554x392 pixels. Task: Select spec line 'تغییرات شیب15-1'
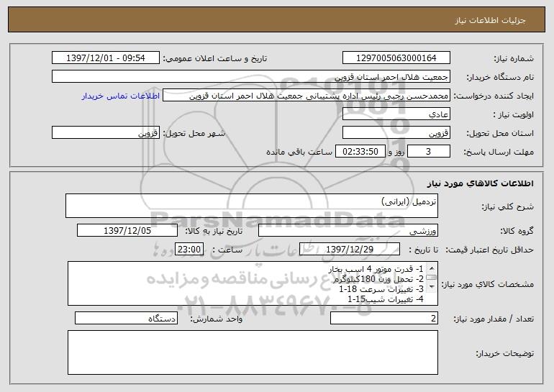click(386, 299)
